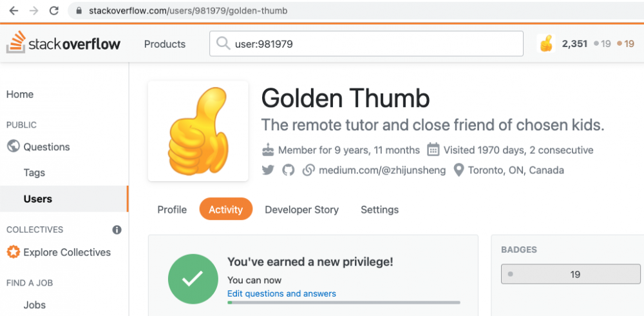Select the Developer Story tab
This screenshot has width=644, height=316.
tap(301, 210)
